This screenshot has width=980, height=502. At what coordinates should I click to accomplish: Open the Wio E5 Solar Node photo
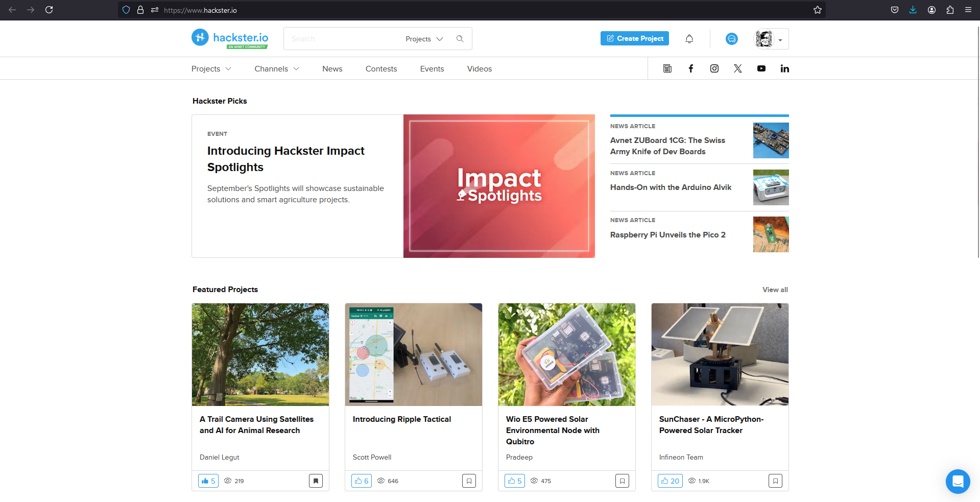pos(567,354)
